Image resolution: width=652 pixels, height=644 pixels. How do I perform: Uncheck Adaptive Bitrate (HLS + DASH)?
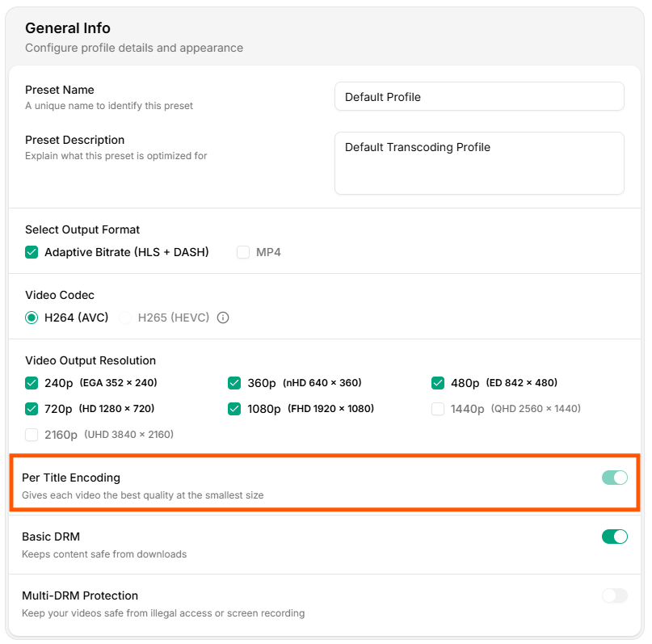[32, 252]
